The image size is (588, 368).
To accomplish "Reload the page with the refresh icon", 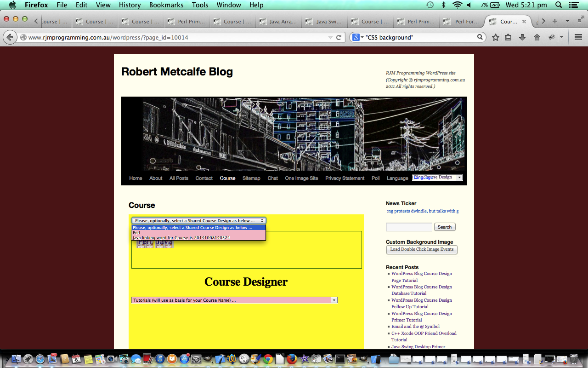I will click(339, 37).
